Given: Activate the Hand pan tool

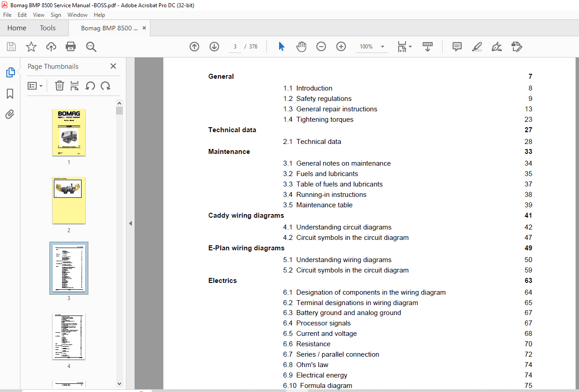Looking at the screenshot, I should click(301, 47).
